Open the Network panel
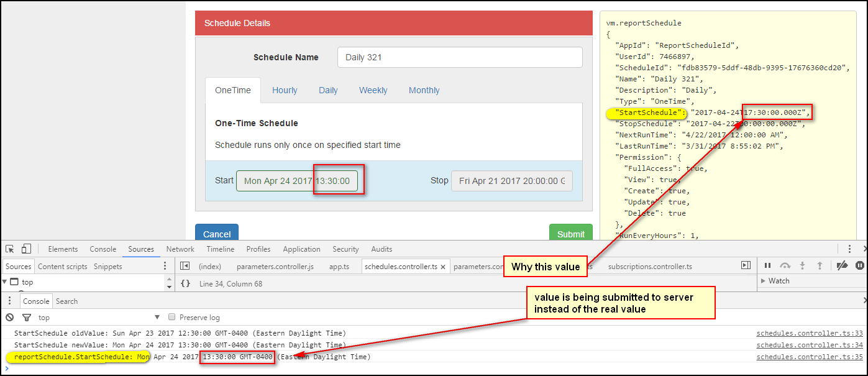The width and height of the screenshot is (868, 376). [180, 249]
